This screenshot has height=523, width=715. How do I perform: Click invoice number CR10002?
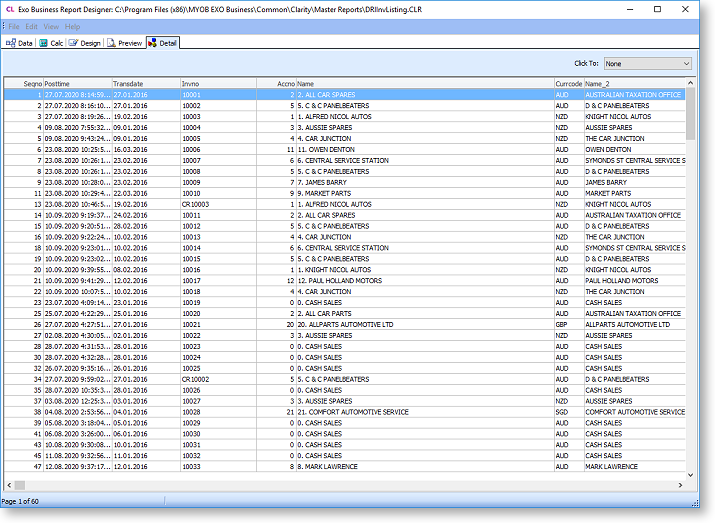tap(195, 379)
